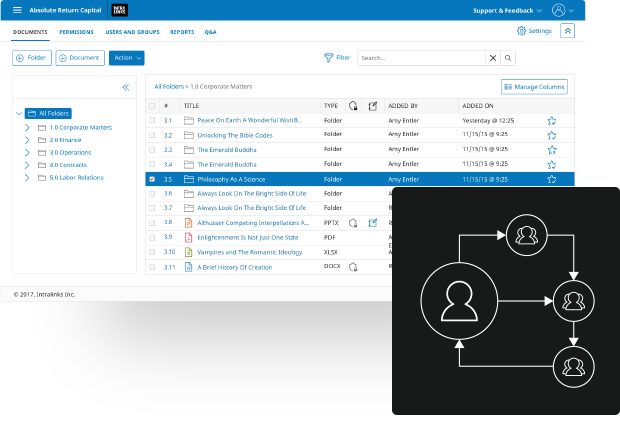Click the Intralinks logo icon

pos(119,10)
